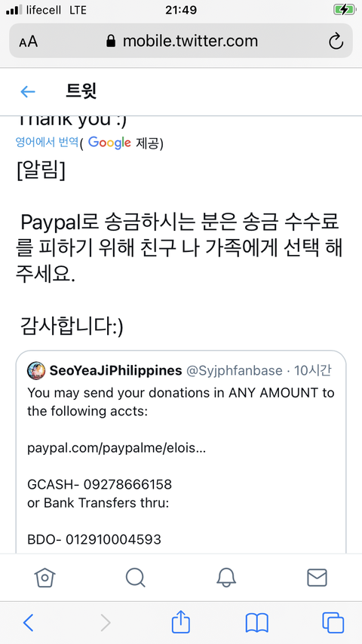The image size is (362, 644).
Task: Tap the blue back arrow beside 트윗
Action: click(x=28, y=91)
